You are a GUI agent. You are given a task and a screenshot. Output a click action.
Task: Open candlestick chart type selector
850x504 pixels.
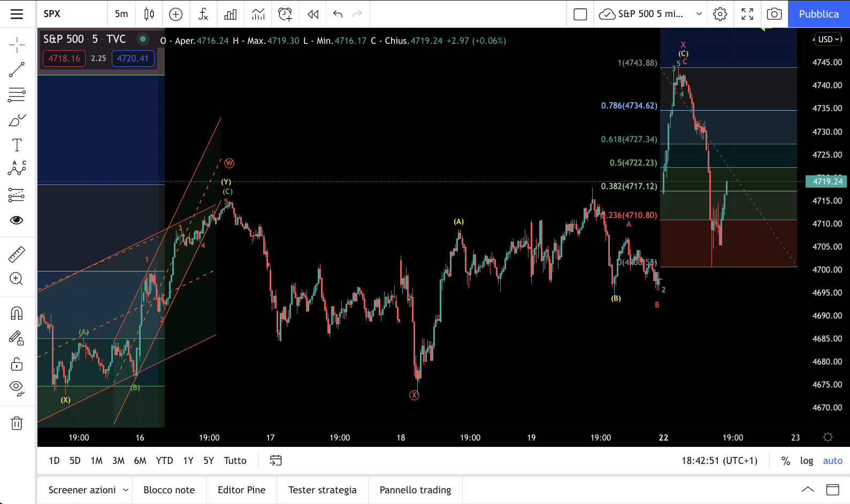[149, 14]
